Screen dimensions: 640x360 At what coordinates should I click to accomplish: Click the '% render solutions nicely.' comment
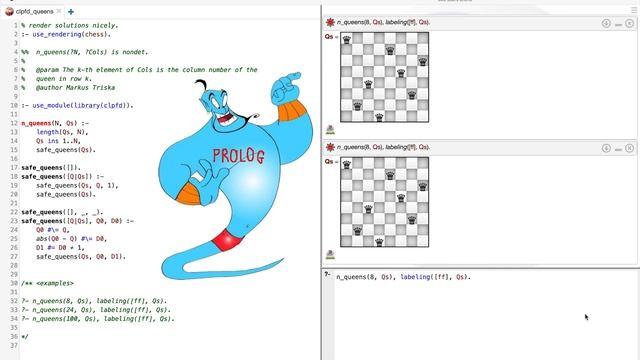pos(69,25)
